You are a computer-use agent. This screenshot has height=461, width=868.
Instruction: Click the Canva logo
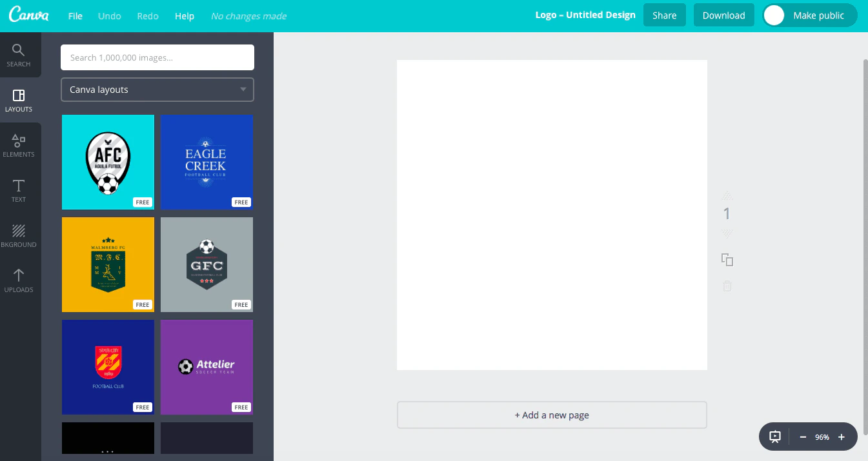(x=29, y=15)
